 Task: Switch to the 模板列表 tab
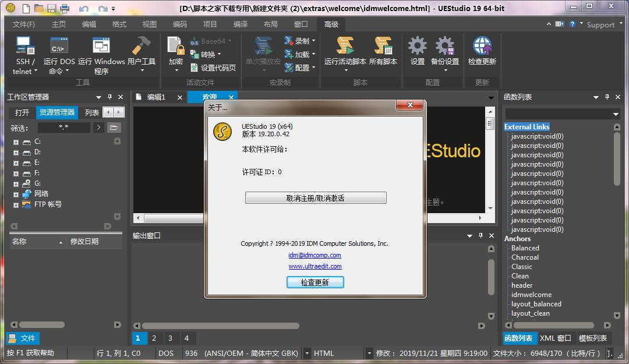[x=593, y=338]
